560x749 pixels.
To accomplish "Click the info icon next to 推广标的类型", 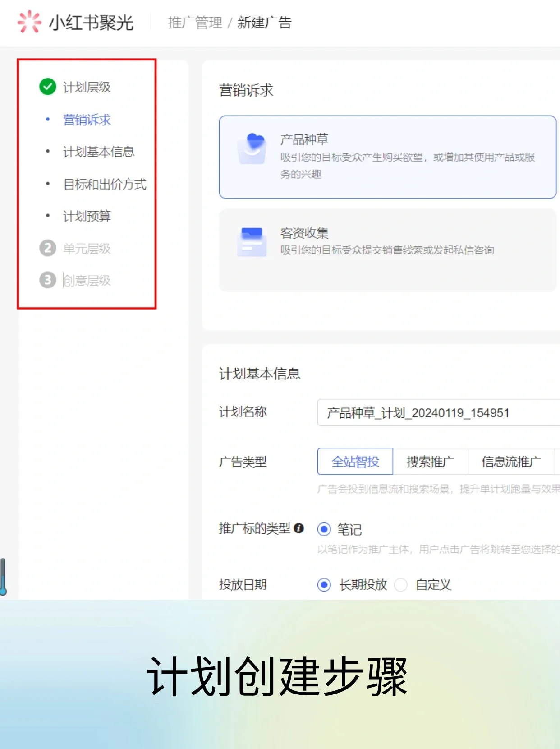I will (x=298, y=528).
